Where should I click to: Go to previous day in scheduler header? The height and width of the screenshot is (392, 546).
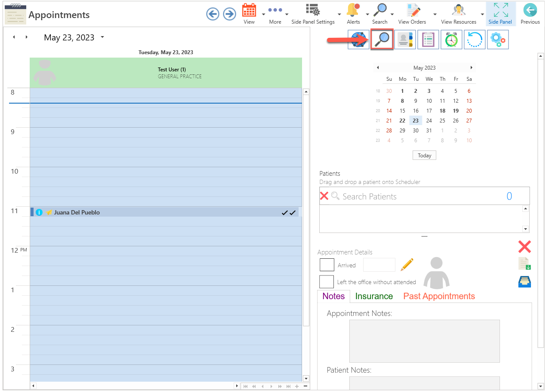tap(14, 37)
